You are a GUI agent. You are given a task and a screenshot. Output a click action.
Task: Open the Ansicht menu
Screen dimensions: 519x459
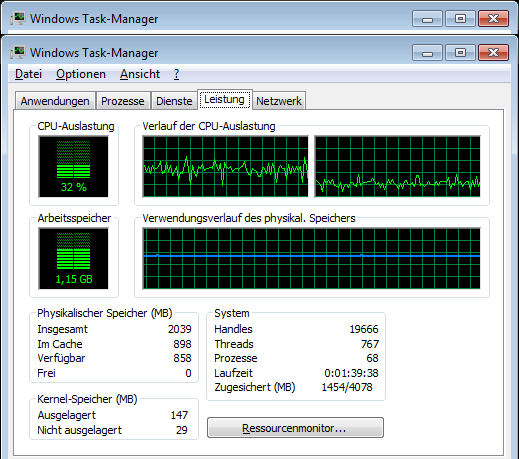click(x=140, y=74)
